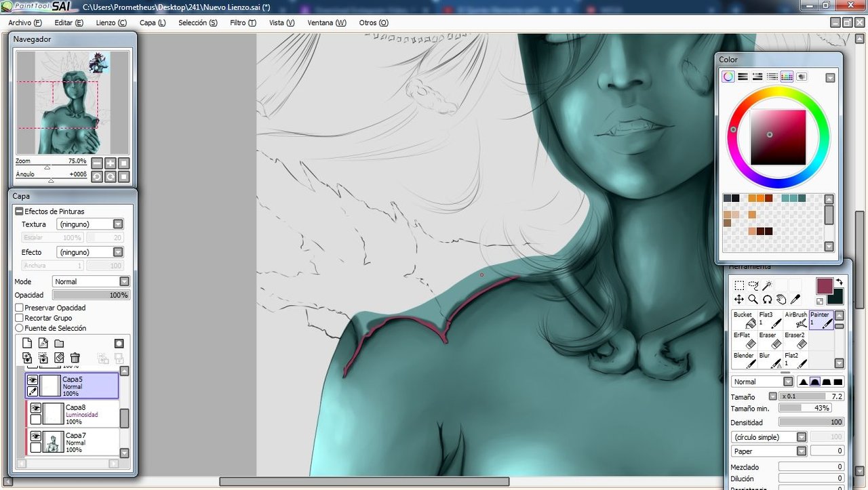The width and height of the screenshot is (868, 490).
Task: Open the Editar menu
Action: [x=69, y=22]
